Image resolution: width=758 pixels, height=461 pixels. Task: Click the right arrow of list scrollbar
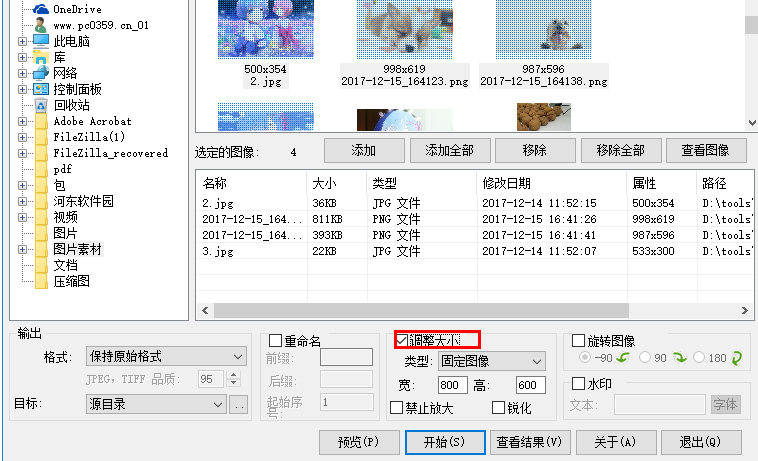pyautogui.click(x=744, y=310)
